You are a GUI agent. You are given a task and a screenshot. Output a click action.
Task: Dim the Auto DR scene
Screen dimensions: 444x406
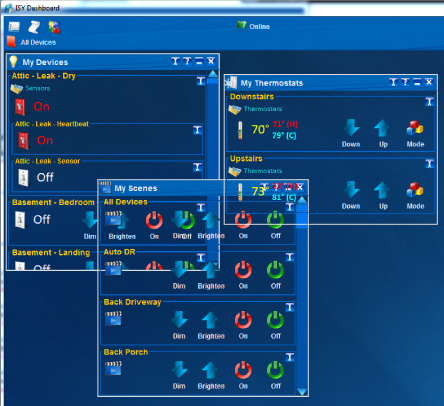[179, 269]
